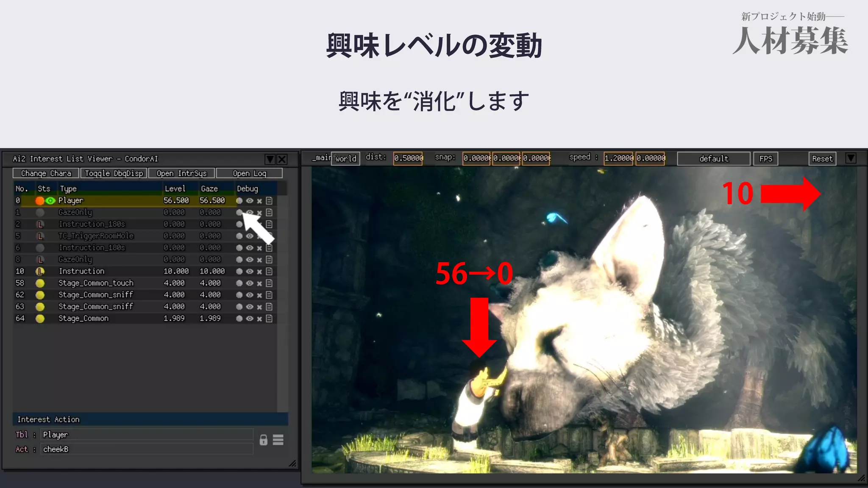Toggle the green eye status on Player
The height and width of the screenshot is (488, 868).
tap(50, 201)
